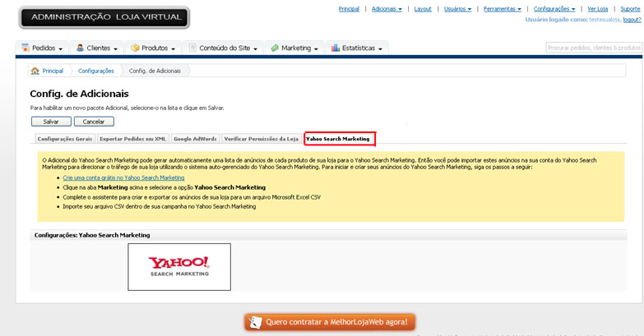Expand the Estatísticas dropdown arrow

coord(380,48)
